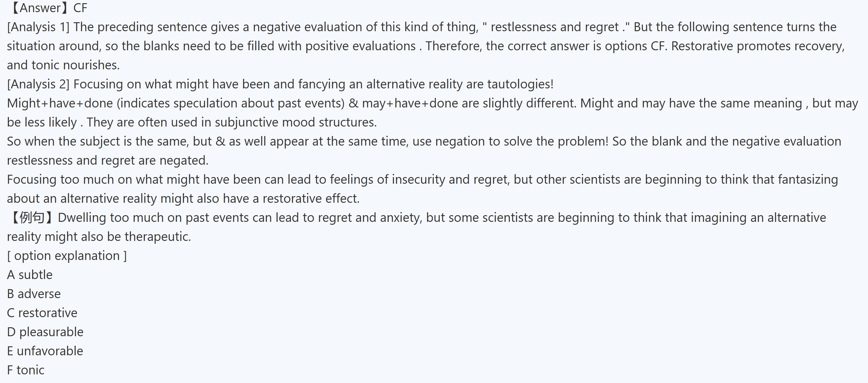The height and width of the screenshot is (383, 868).
Task: Click the [ option explanation ] heading
Action: point(67,256)
